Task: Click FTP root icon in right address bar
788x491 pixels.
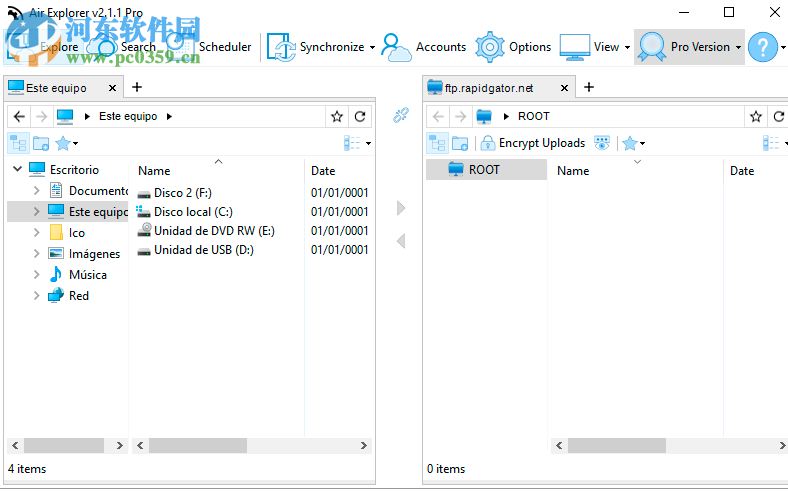Action: click(484, 117)
